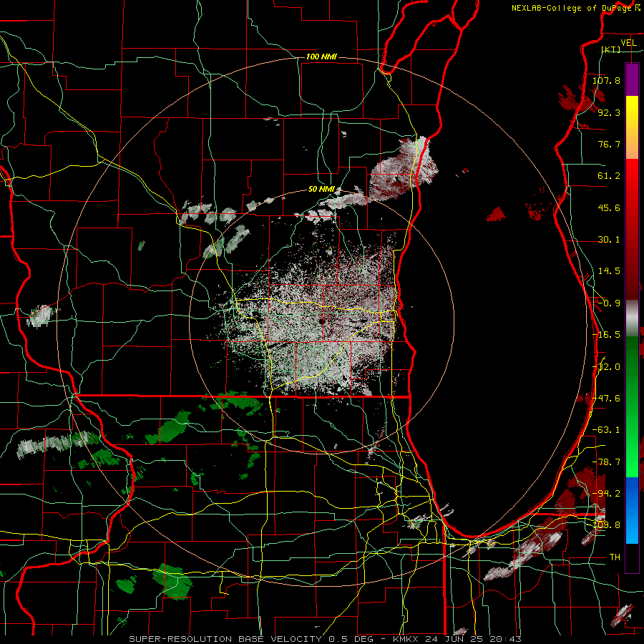
Task: Select the purple band of the velocity scale
Action: pos(632,79)
